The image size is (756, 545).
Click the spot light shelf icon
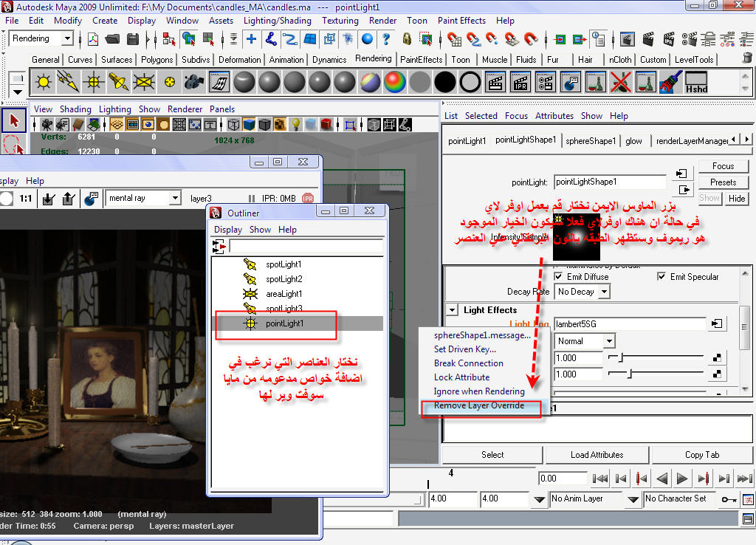click(x=118, y=81)
